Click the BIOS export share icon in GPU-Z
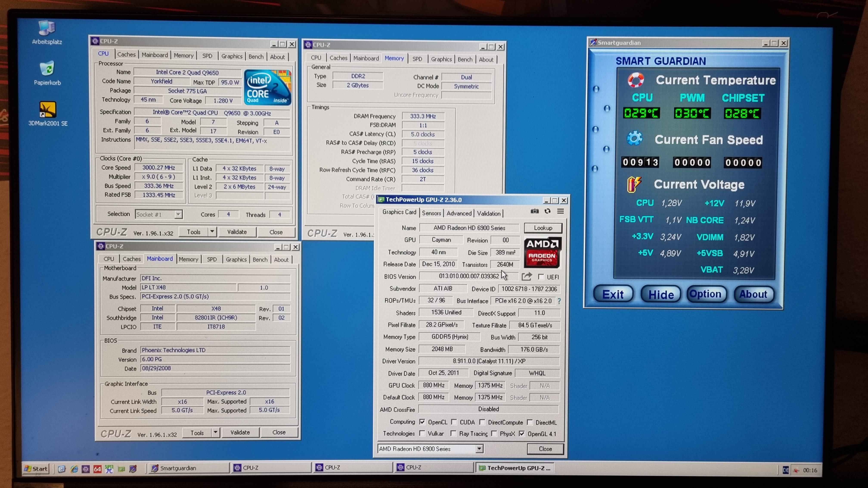This screenshot has height=488, width=868. 527,276
